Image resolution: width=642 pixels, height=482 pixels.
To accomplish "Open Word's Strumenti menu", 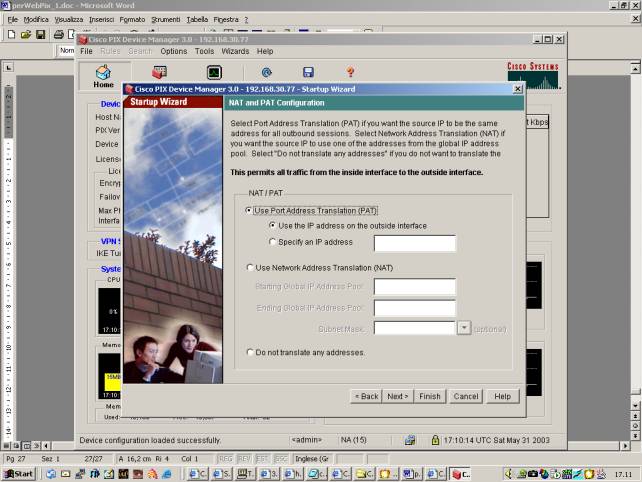I will [x=165, y=19].
